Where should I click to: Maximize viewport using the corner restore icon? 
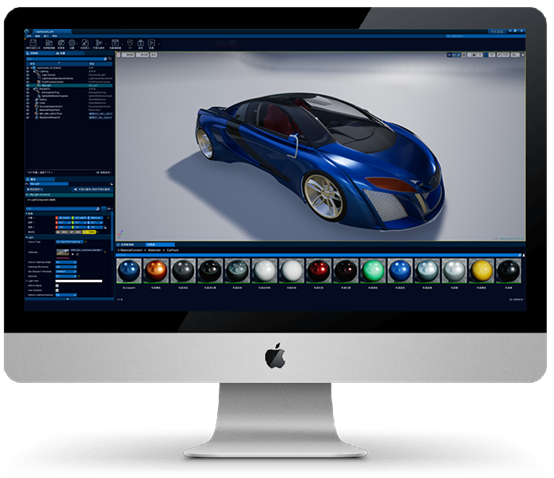[523, 55]
